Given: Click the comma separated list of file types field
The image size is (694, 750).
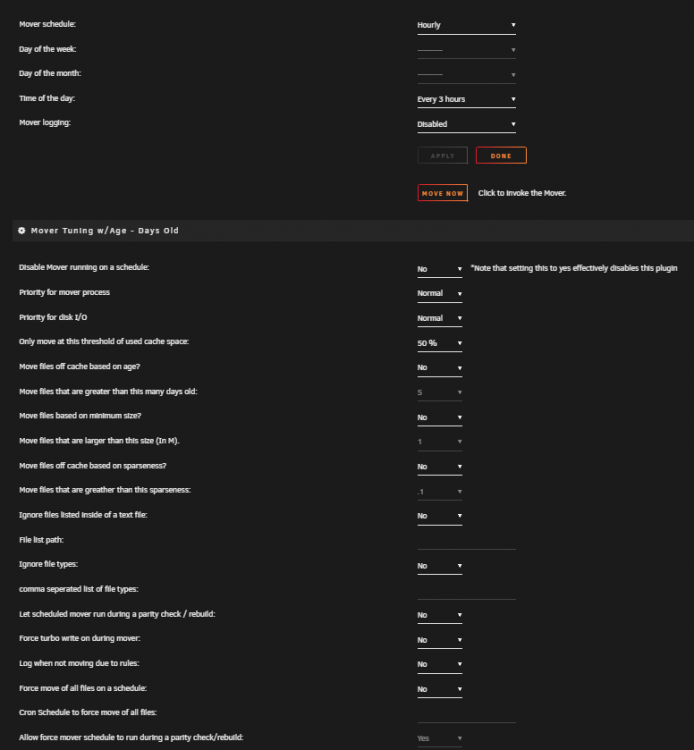Looking at the screenshot, I should [466, 591].
